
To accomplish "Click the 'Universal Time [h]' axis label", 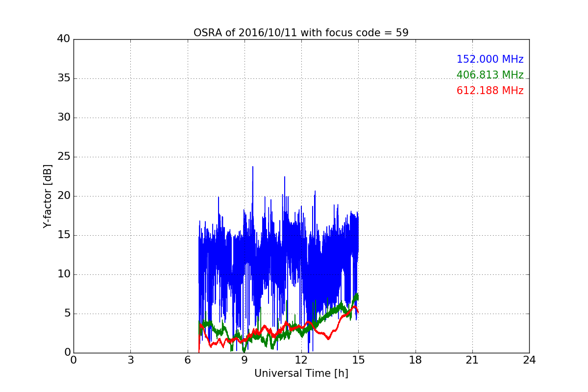I will point(301,373).
